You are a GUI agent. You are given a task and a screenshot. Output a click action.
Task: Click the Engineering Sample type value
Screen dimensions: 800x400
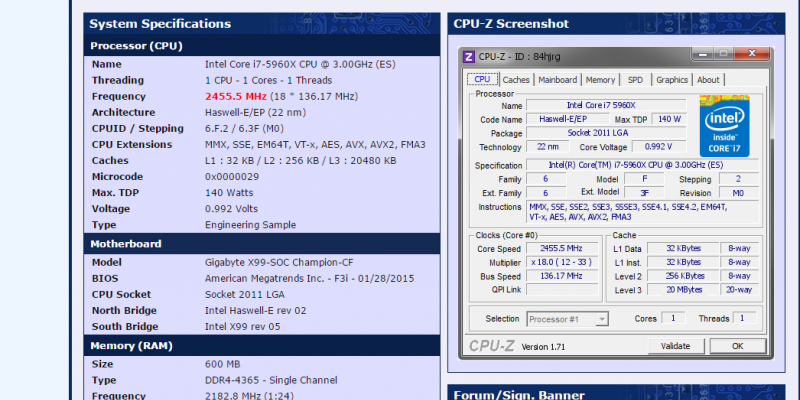(251, 225)
